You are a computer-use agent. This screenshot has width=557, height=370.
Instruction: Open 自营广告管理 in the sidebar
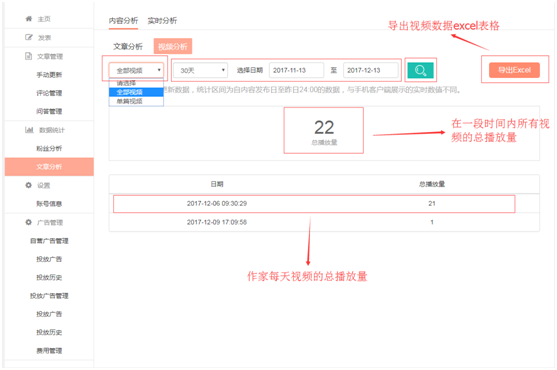coord(49,241)
